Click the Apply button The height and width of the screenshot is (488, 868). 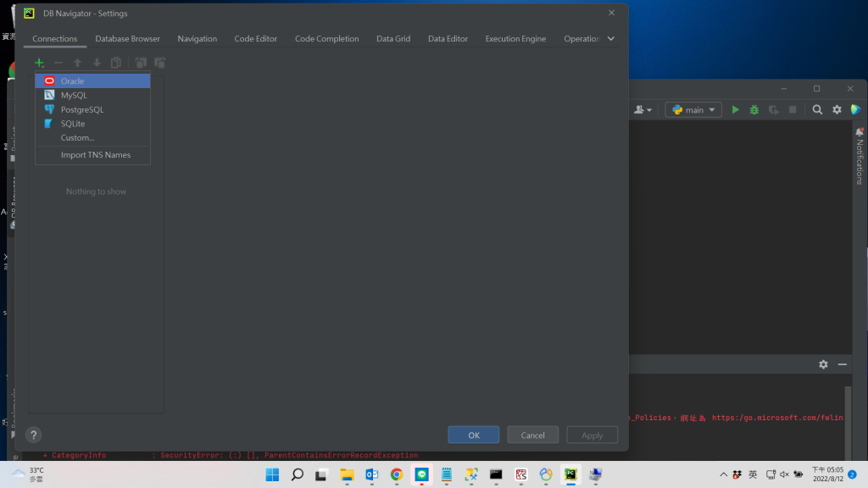point(592,435)
